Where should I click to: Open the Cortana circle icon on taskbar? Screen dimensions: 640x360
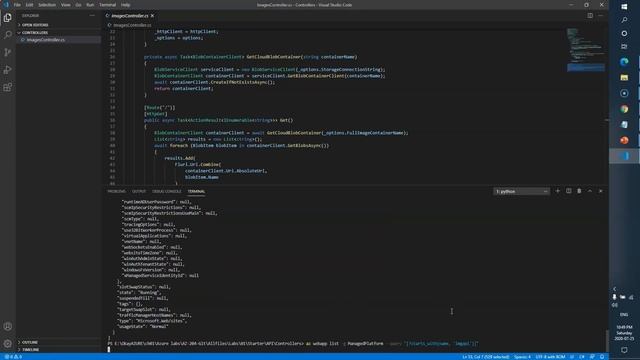point(624,33)
